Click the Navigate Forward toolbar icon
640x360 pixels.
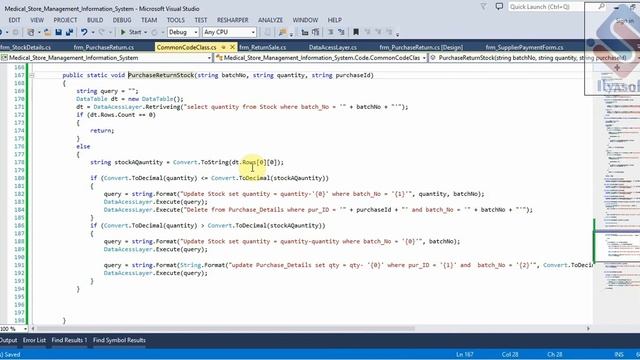coord(15,32)
